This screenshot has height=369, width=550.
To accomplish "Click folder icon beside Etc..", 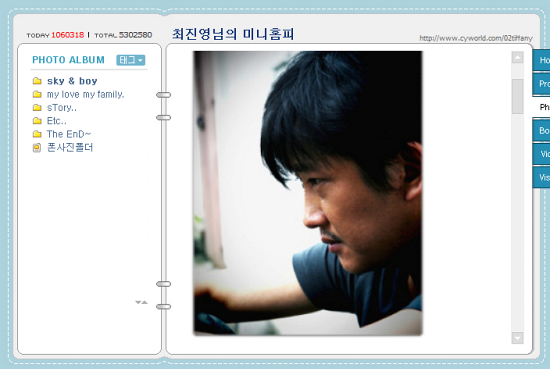I will point(37,121).
